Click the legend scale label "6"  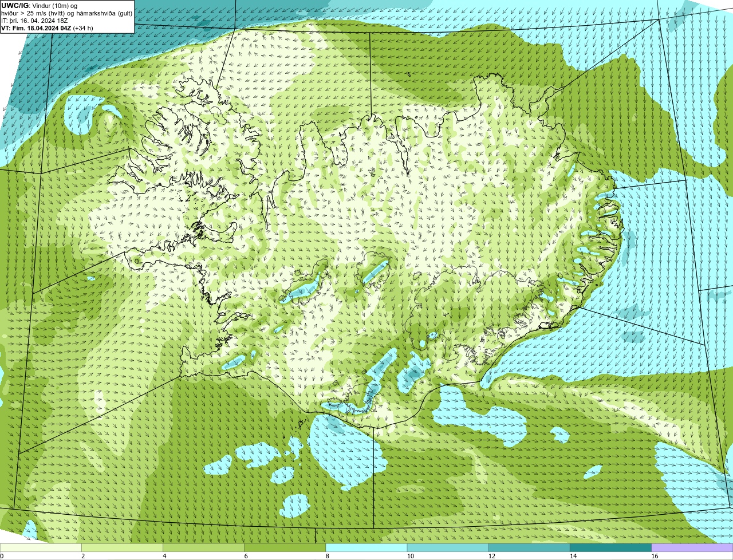point(246,556)
